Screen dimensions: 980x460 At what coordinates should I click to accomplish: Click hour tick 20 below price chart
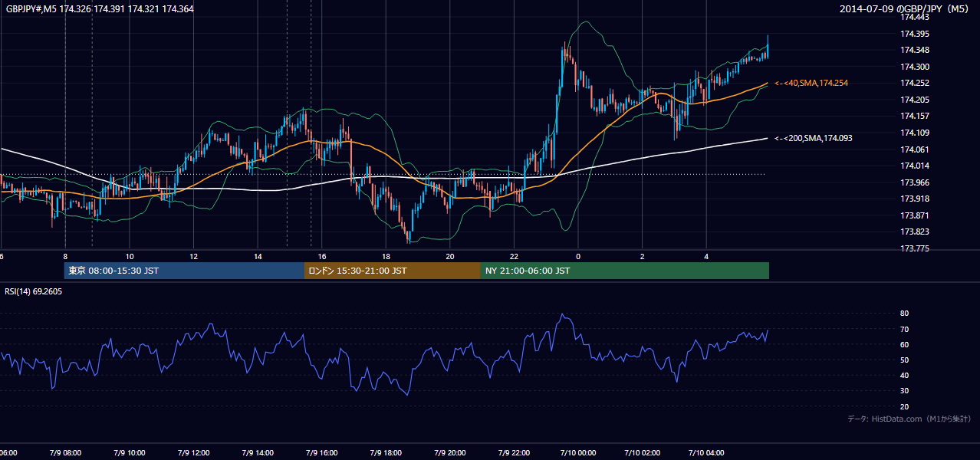450,256
